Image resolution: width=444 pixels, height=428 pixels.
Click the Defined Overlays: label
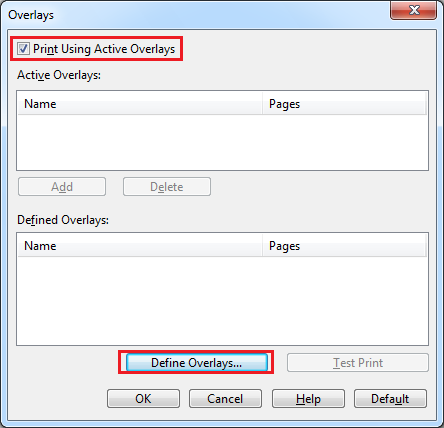tap(63, 220)
